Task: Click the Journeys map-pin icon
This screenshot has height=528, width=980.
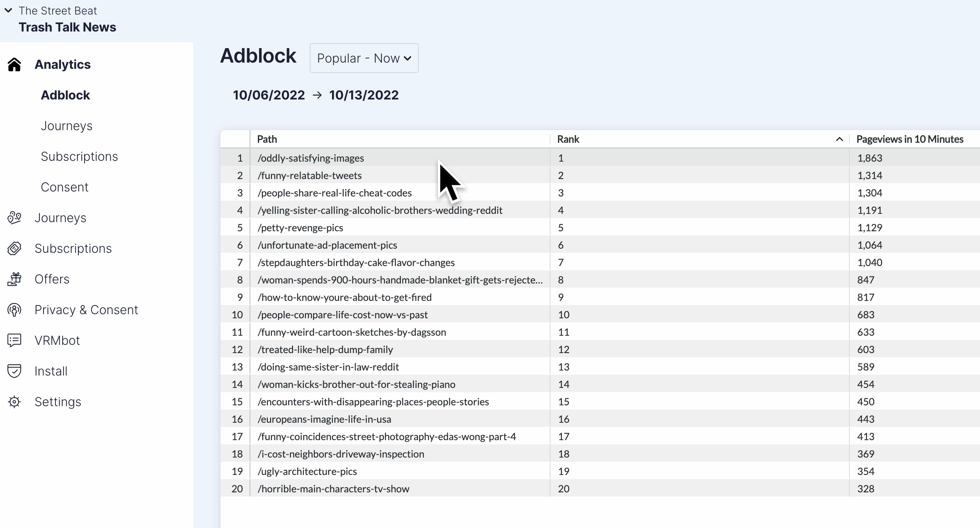Action: coord(15,218)
